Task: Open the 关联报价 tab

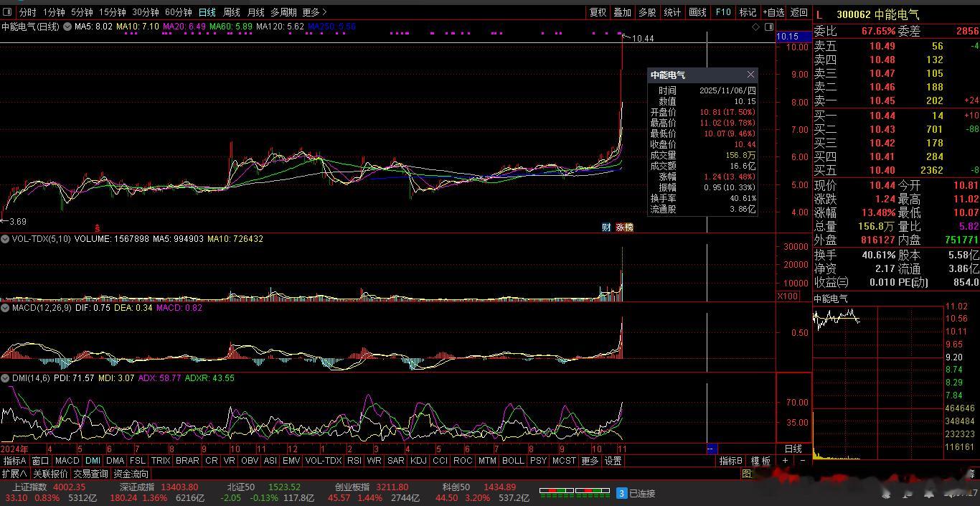Action: [50, 474]
